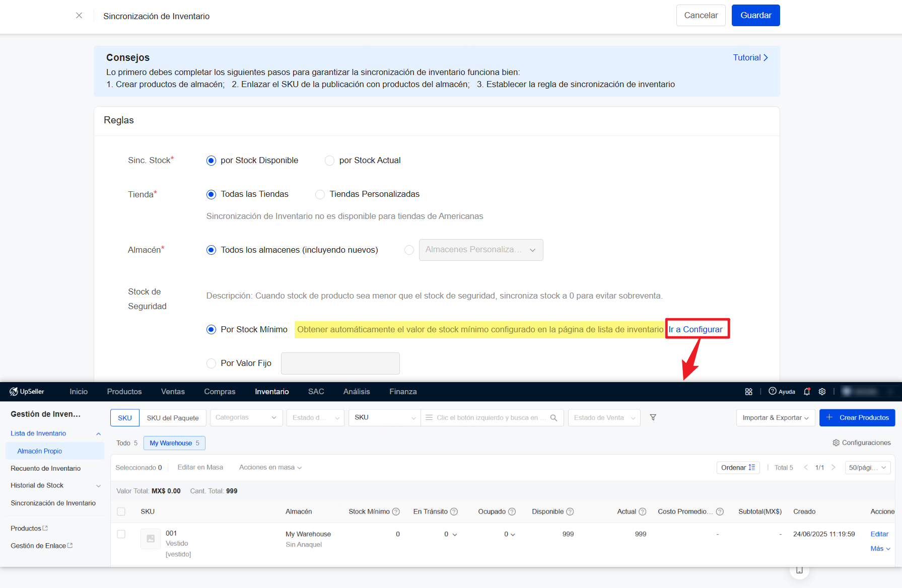Viewport: 902px width, 588px height.
Task: Click the 'Ir a Configurar' link
Action: click(697, 329)
